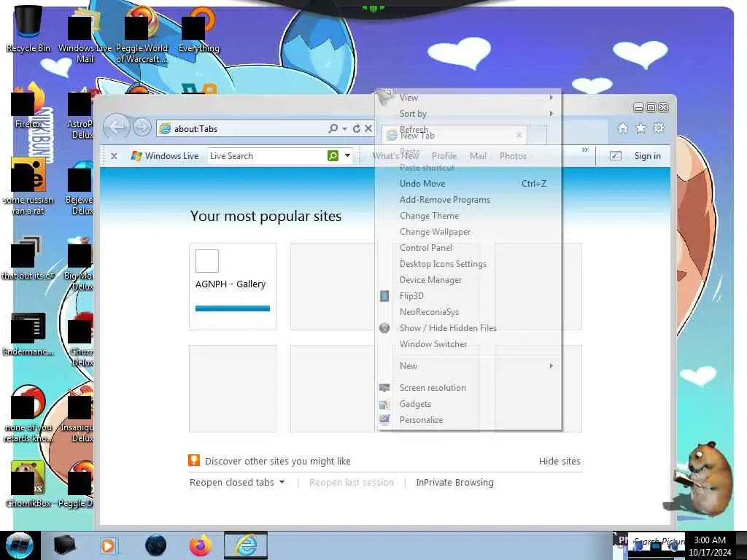Screen dimensions: 747x560
Task: Choose Window Switcher entry
Action: 468,344
